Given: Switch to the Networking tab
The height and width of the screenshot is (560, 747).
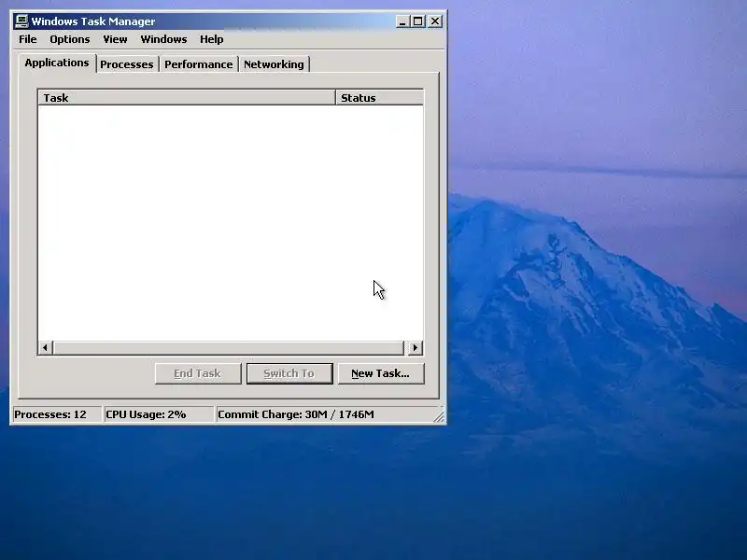Looking at the screenshot, I should pos(274,64).
